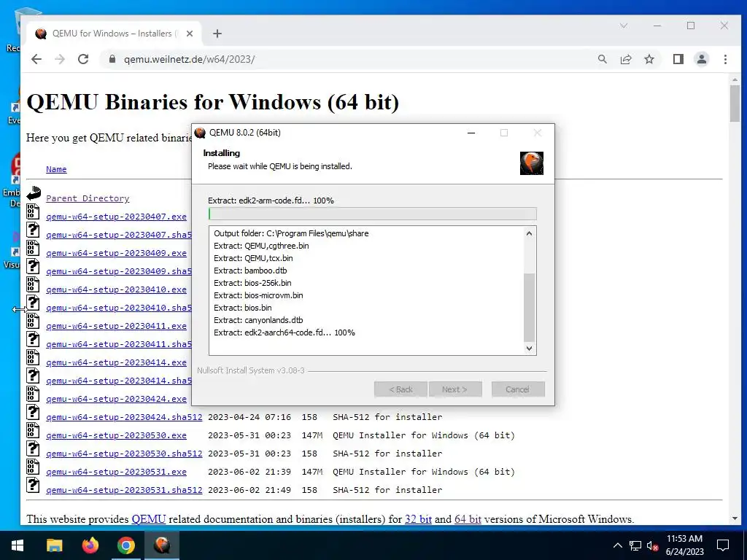Reload the QEMU page

pos(83,59)
